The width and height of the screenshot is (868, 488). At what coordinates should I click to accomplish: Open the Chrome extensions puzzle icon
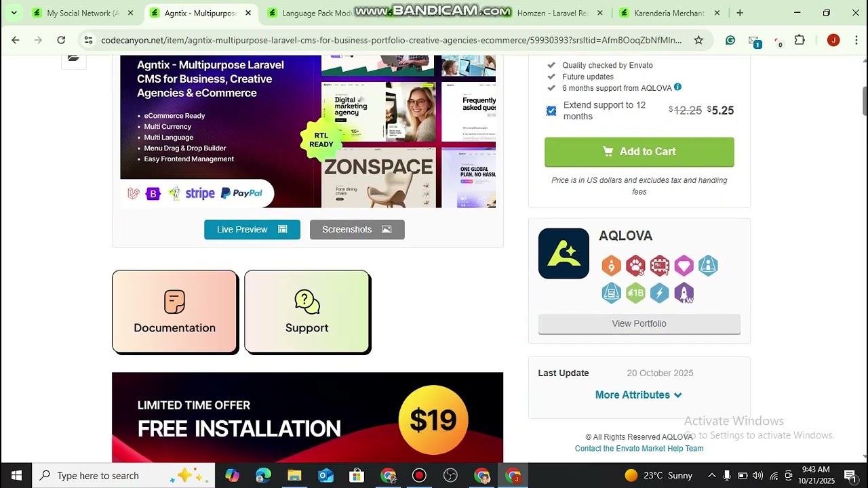(800, 40)
